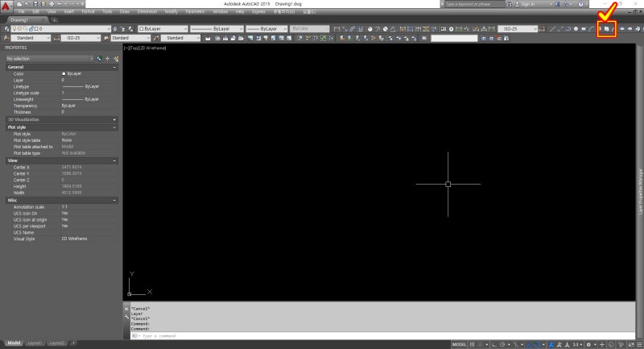Click the Autodesk Exchange Apps icon

click(557, 4)
